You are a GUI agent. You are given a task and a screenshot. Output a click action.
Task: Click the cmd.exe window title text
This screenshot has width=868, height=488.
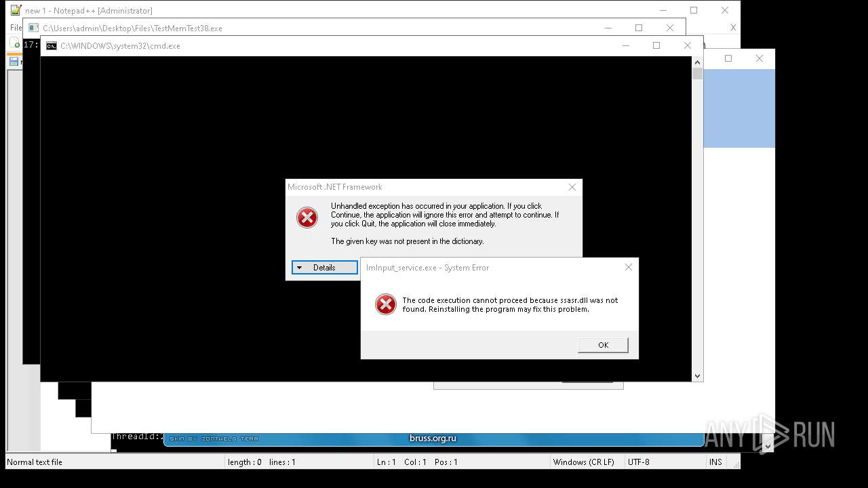pos(120,46)
